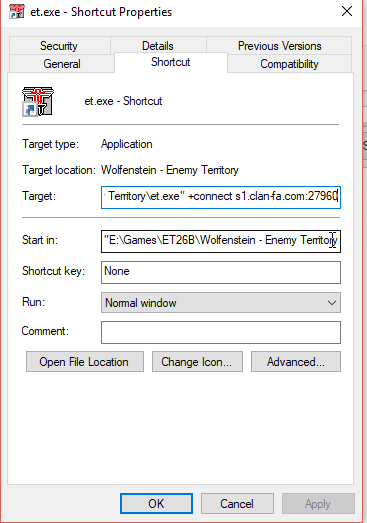This screenshot has width=367, height=523.
Task: Click the 'Application' target type value
Action: (127, 144)
